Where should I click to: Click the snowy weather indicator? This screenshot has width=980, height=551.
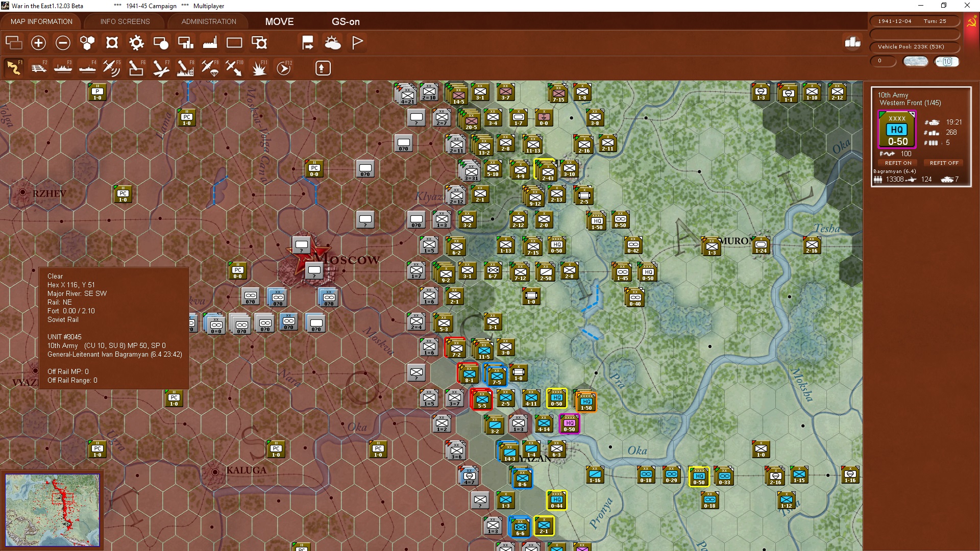916,62
